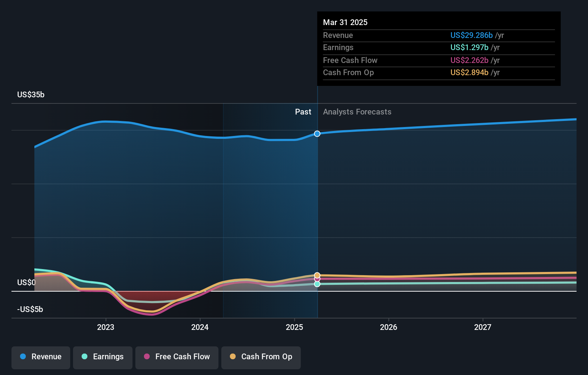588x375 pixels.
Task: Click the Cash From Op label in tooltip
Action: (x=348, y=73)
